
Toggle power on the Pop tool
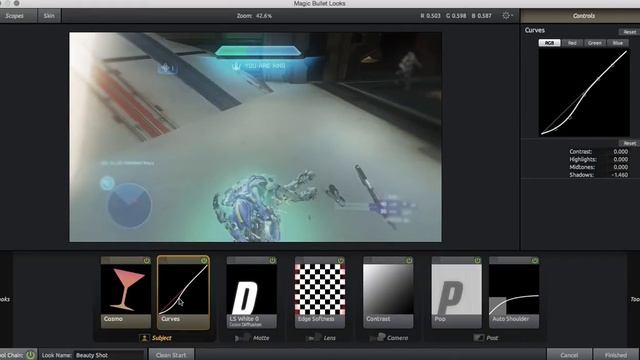point(477,260)
